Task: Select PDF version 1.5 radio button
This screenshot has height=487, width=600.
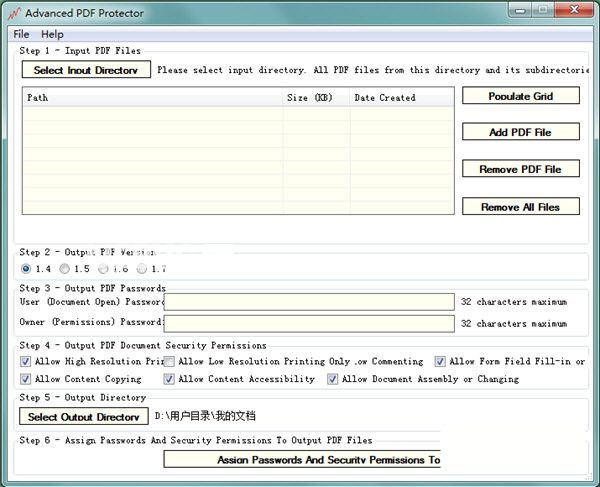Action: (x=65, y=269)
